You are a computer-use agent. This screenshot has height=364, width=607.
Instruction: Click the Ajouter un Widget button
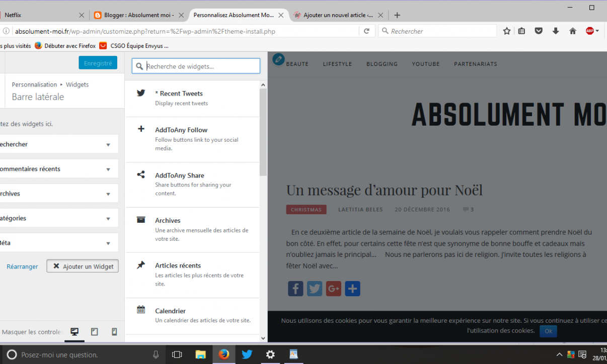[x=83, y=266]
